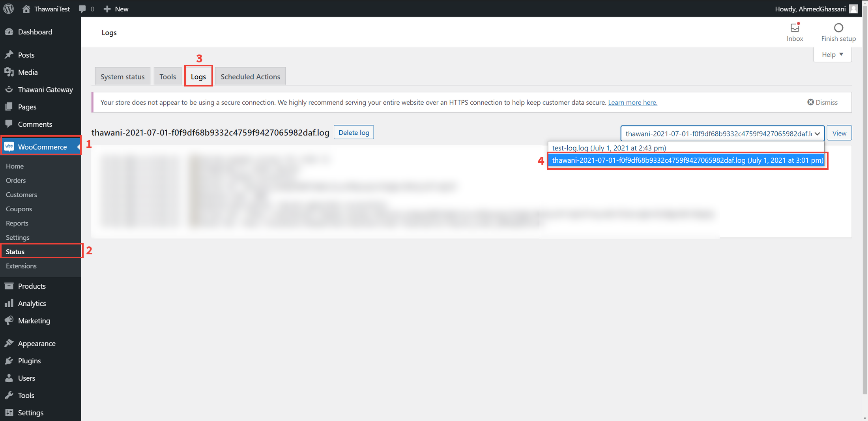Select test-log.log option in dropdown

tap(686, 148)
